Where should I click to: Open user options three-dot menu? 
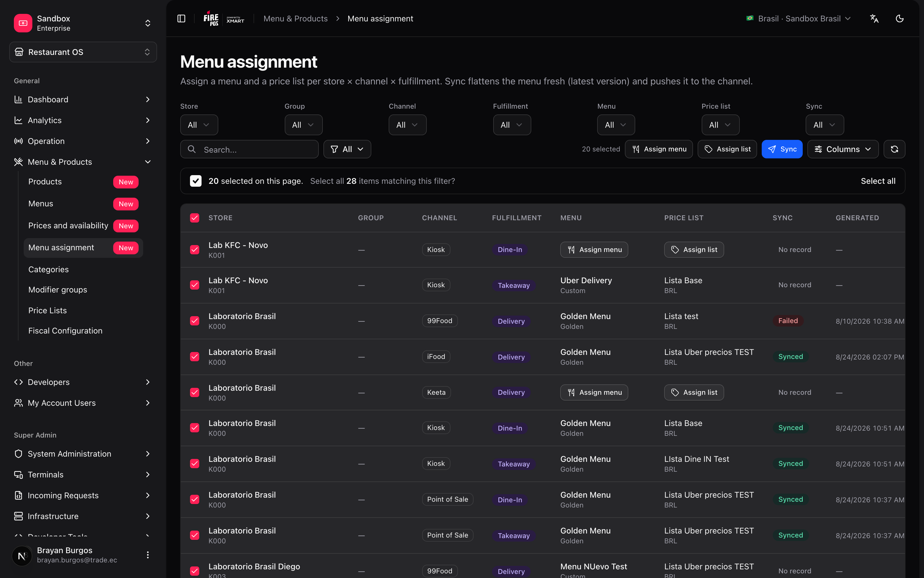(148, 555)
